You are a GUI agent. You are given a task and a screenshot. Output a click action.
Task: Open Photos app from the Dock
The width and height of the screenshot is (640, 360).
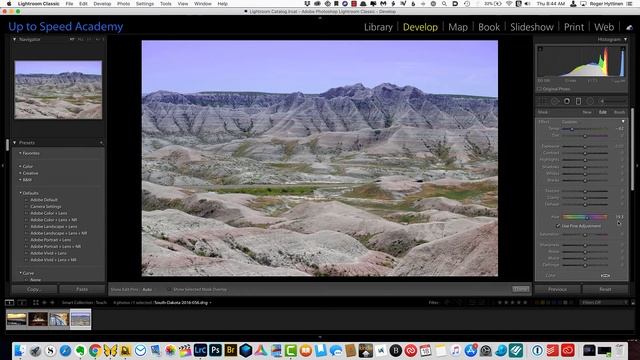click(170, 350)
